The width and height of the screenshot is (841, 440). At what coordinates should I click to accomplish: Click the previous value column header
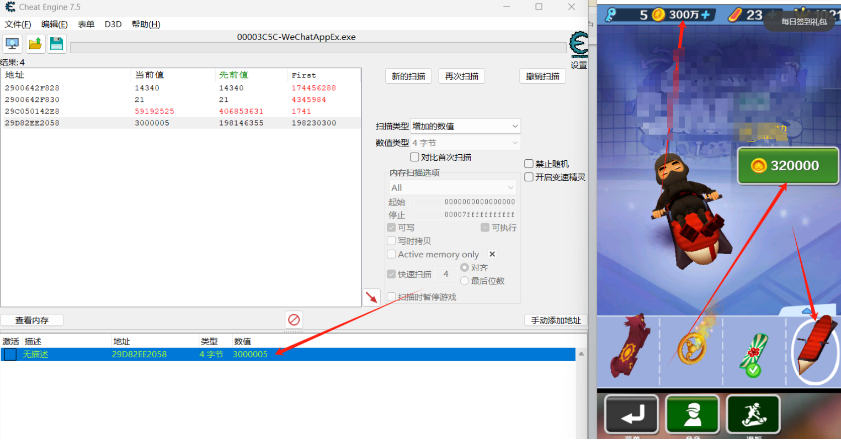coord(252,75)
